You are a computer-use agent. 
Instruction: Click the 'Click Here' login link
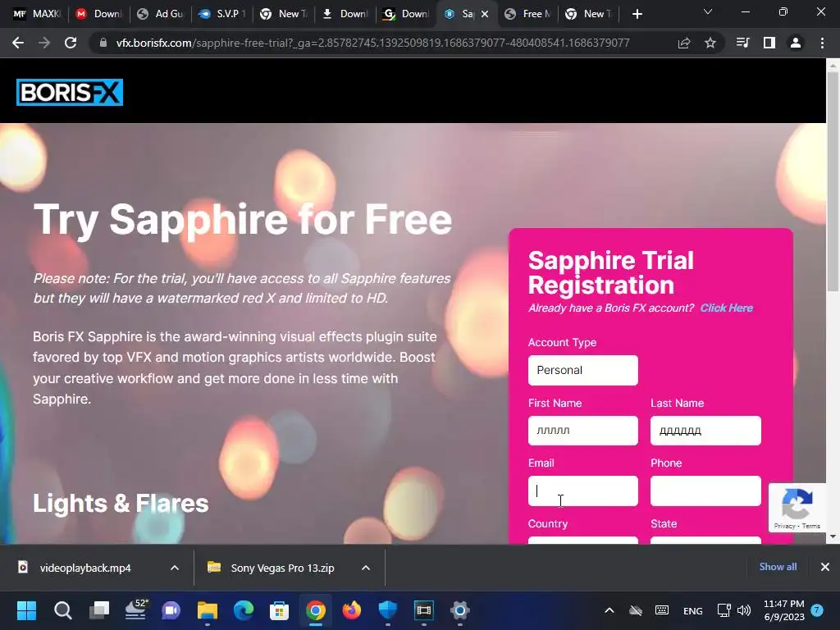coord(727,308)
